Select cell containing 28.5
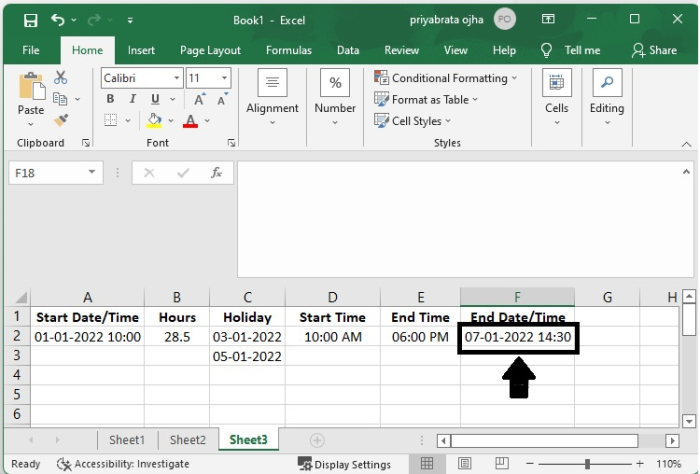 (x=177, y=337)
